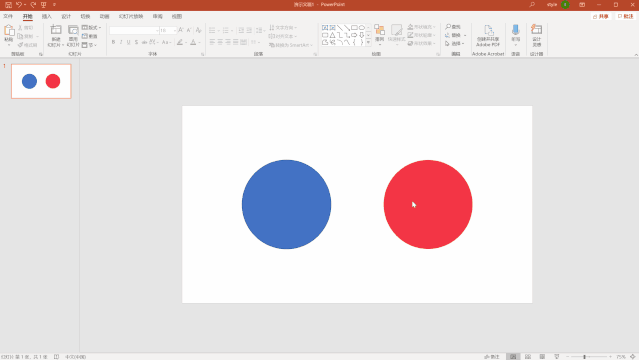Click the Comments button at top right
Image resolution: width=639 pixels, height=360 pixels.
click(626, 16)
